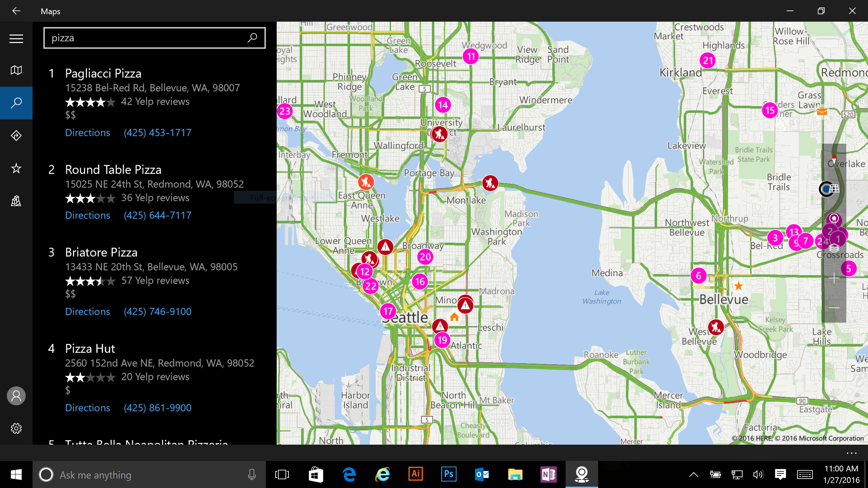Open Pizza Hut result

(90, 348)
